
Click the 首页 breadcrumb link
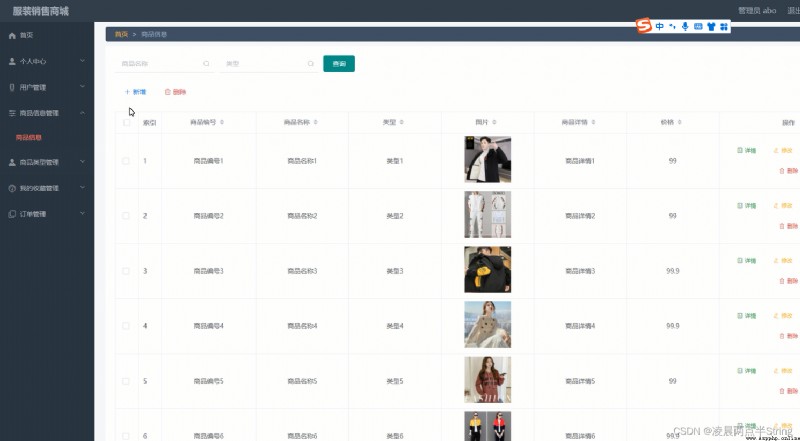[121, 34]
